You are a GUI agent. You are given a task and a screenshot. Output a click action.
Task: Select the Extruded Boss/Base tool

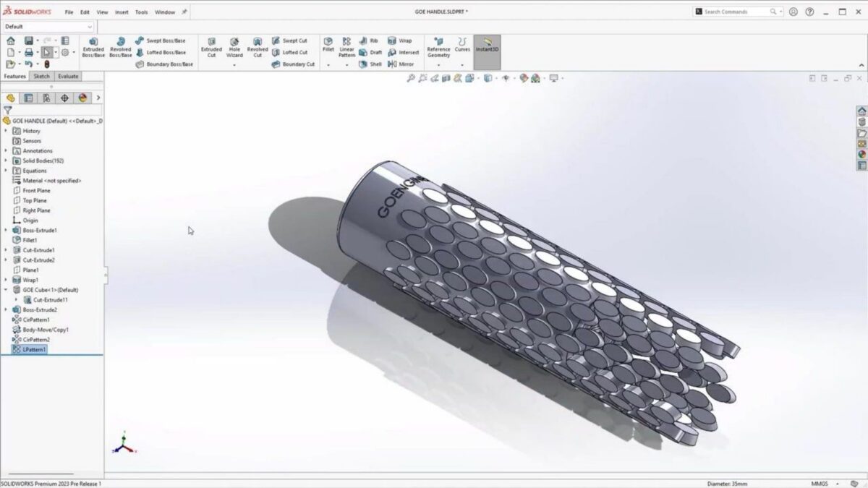click(x=93, y=47)
